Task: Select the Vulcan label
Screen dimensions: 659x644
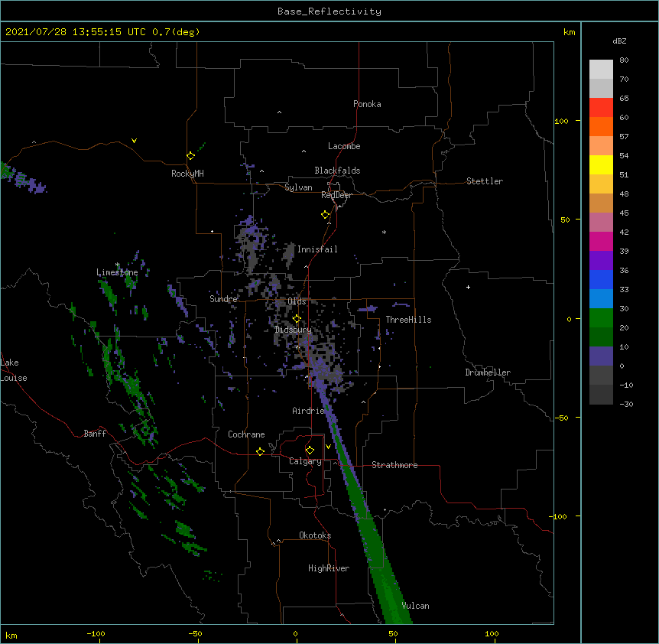Action: 415,606
